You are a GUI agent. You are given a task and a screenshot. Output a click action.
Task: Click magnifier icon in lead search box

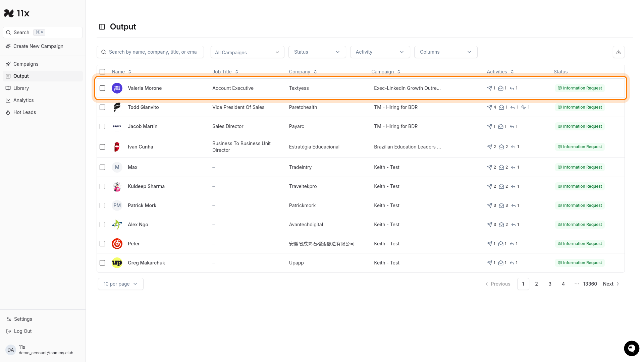pyautogui.click(x=104, y=52)
